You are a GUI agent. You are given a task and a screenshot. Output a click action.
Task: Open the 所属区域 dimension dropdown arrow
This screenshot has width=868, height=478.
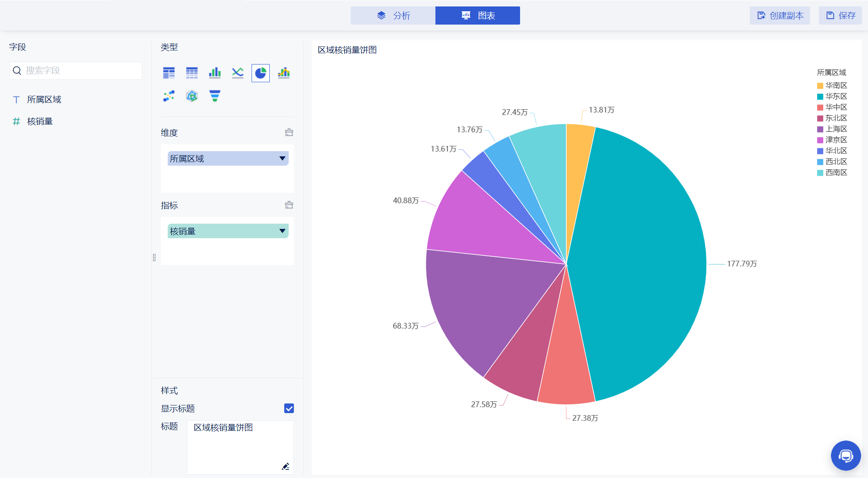[282, 158]
